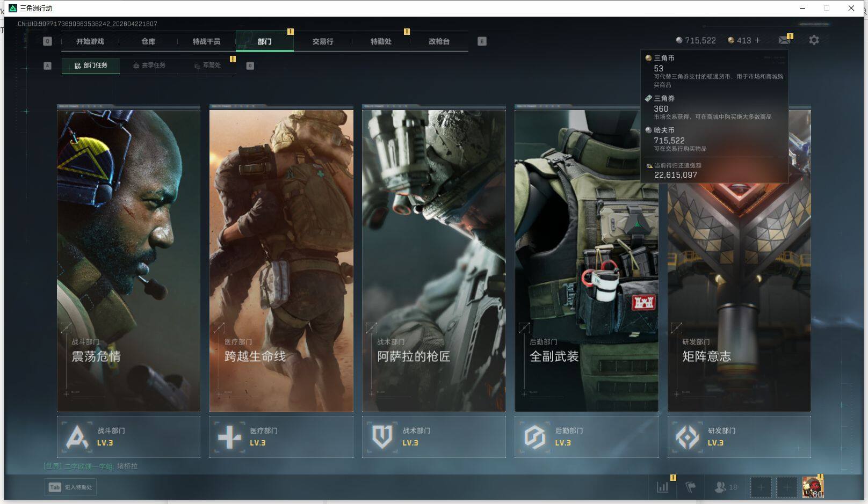The image size is (868, 504).
Task: Minimize the 三角洲行动 window
Action: pyautogui.click(x=802, y=8)
